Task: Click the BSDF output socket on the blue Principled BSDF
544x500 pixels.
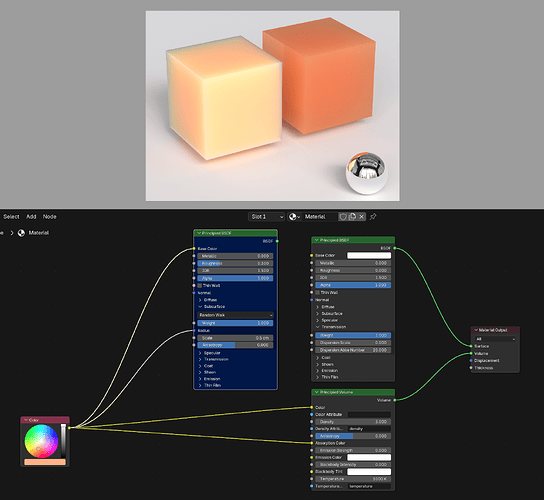Action: [x=277, y=241]
